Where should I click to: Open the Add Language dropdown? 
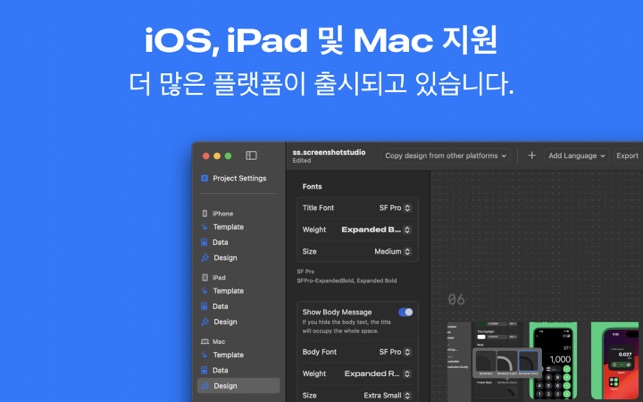click(576, 155)
